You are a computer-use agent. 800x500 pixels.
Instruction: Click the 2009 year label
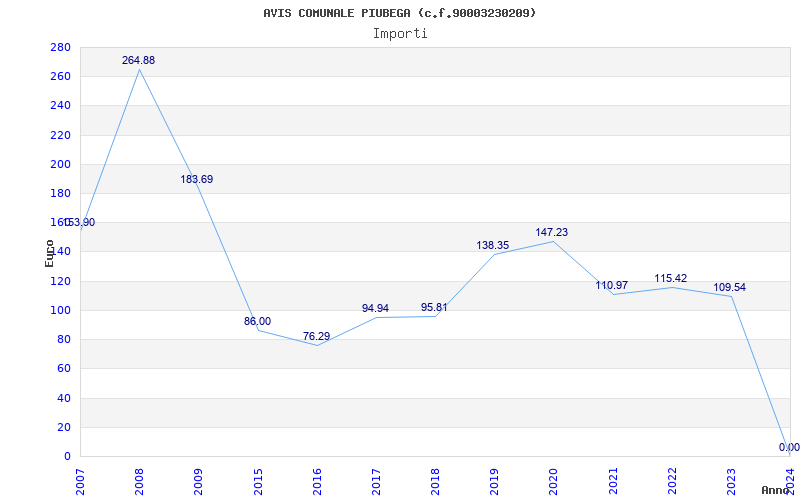pos(198,481)
